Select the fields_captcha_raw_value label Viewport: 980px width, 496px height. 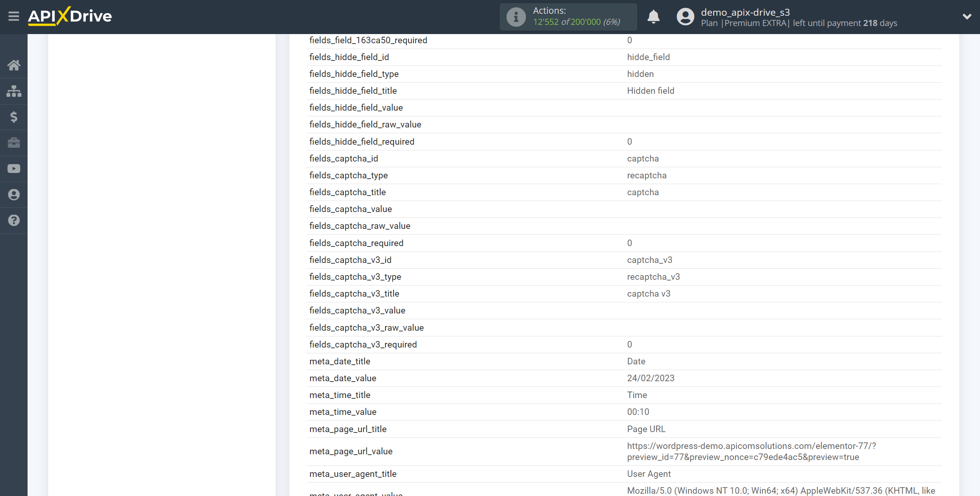(x=360, y=226)
